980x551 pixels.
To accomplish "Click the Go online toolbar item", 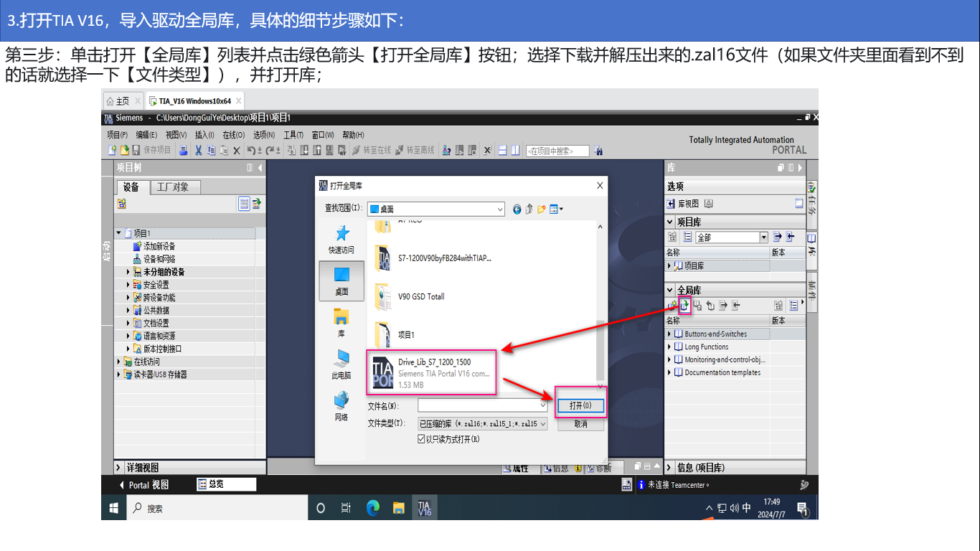I will pyautogui.click(x=371, y=151).
